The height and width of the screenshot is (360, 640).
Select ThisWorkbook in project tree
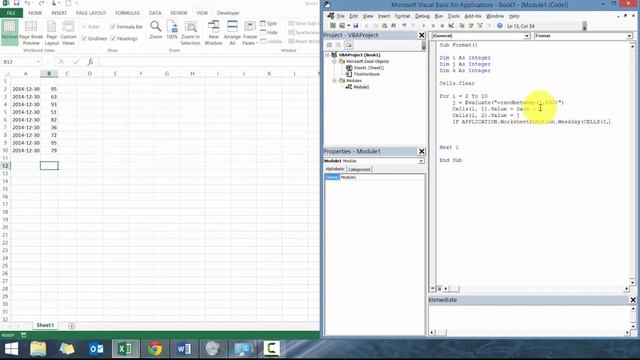pyautogui.click(x=366, y=74)
